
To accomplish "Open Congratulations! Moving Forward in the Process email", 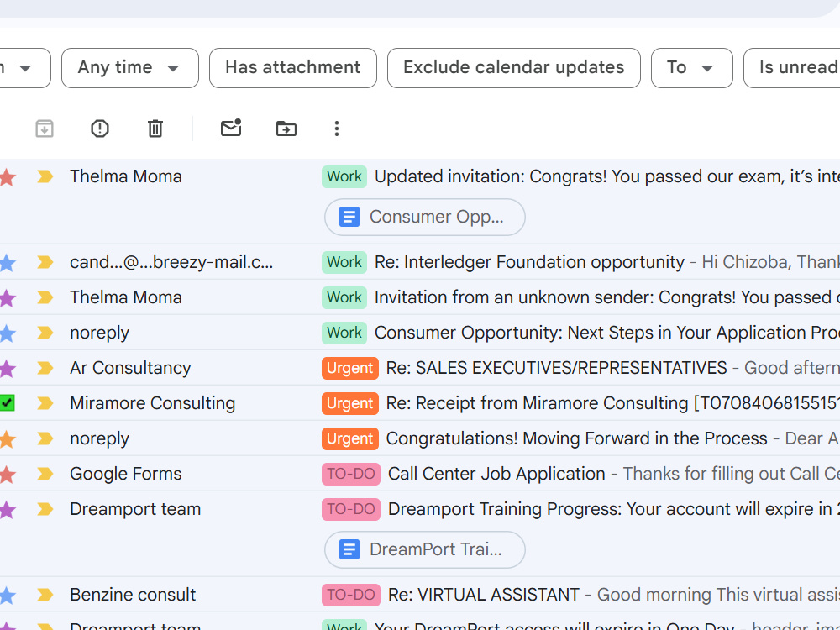I will tap(576, 438).
